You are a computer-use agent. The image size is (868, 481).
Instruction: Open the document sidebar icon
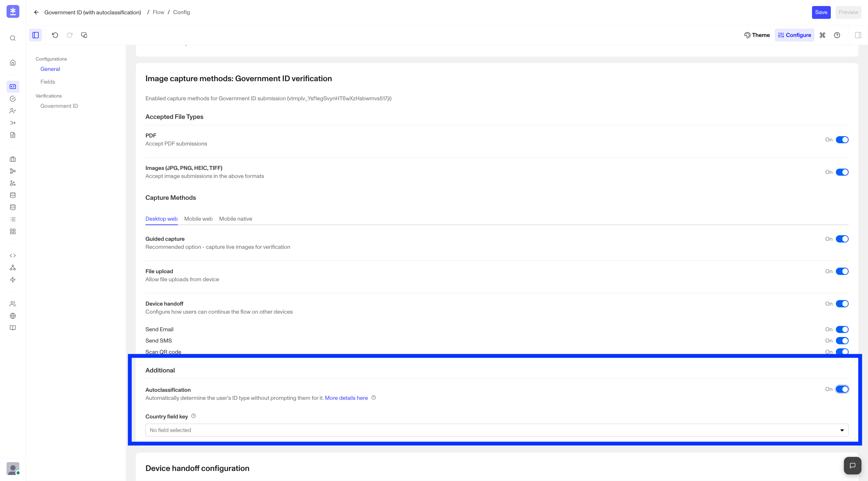[13, 135]
